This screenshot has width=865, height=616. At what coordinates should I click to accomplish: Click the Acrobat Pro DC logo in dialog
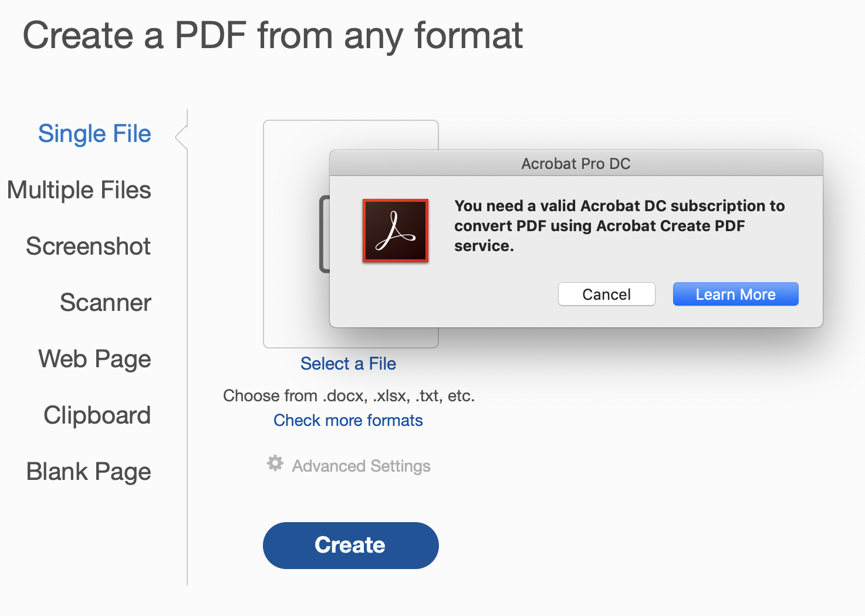click(x=395, y=231)
